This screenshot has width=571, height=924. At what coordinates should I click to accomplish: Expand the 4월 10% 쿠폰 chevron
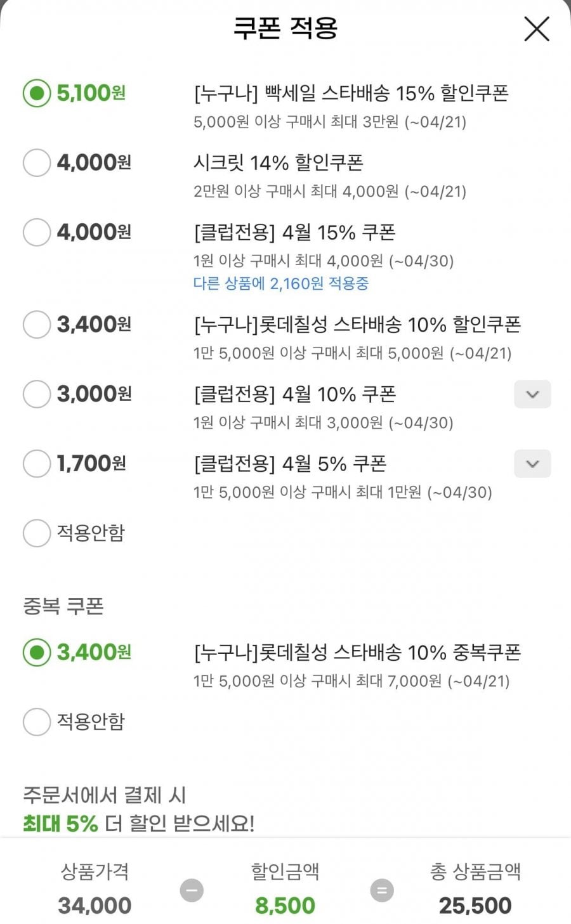(532, 394)
